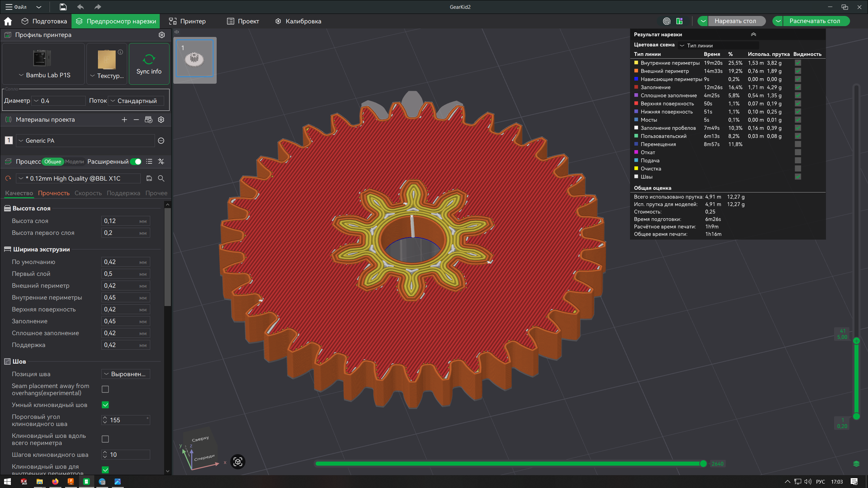This screenshot has width=868, height=488.
Task: Search process settings with magnifier icon
Action: click(161, 179)
